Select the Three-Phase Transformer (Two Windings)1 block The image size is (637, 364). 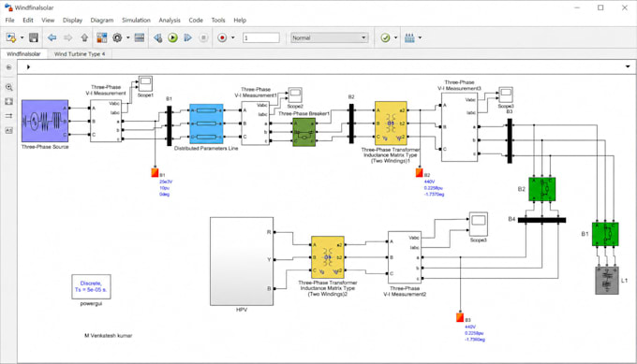[x=391, y=124]
